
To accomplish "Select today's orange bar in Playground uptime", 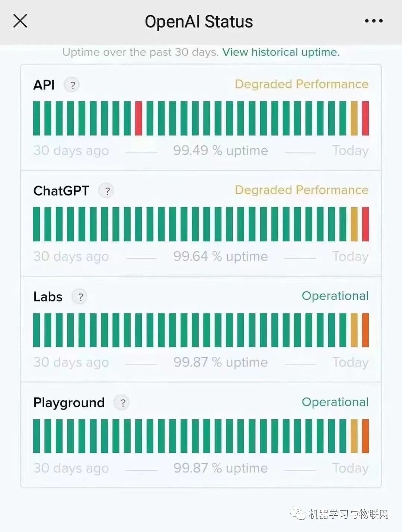I will (x=366, y=436).
